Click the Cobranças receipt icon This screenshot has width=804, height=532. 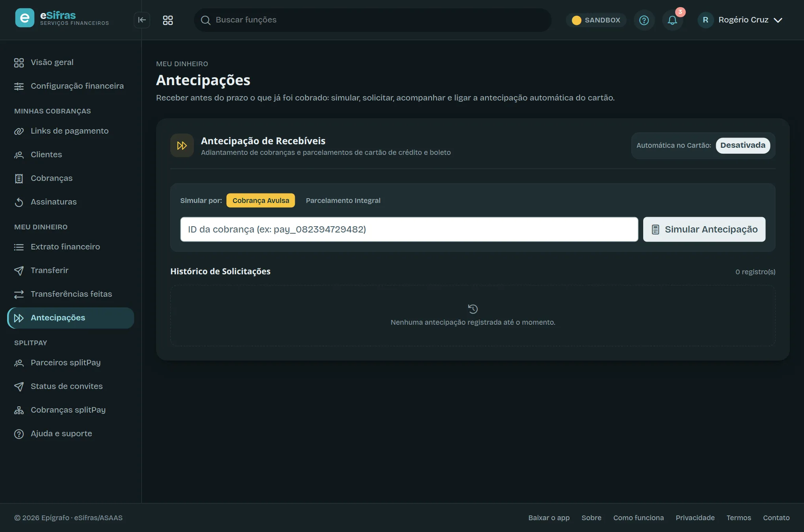(x=19, y=179)
